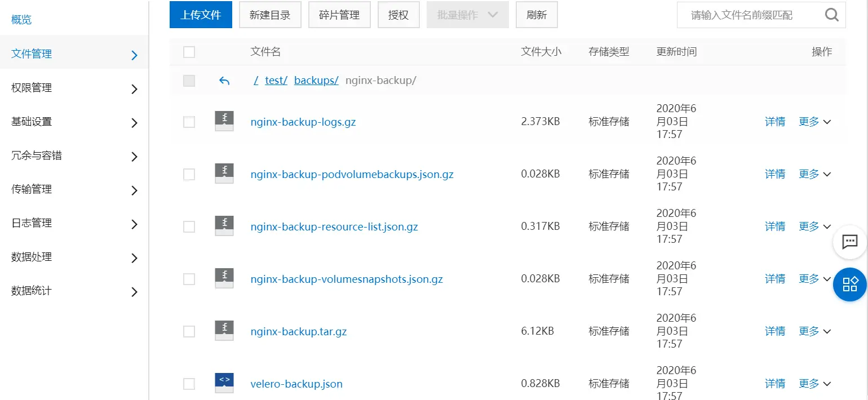868x400 pixels.
Task: Click the archive icon of nginx-backup-volumesnapshots.json.gz
Action: point(224,278)
